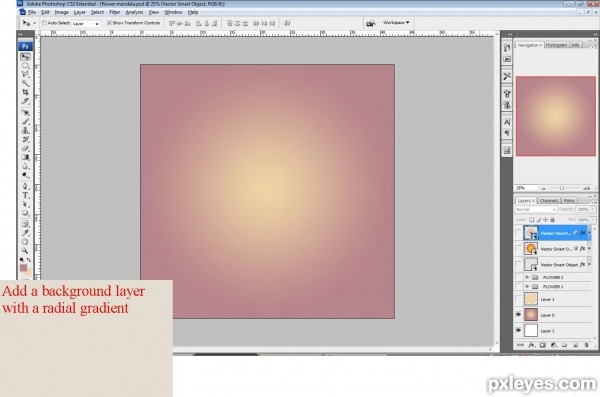Select the Zoom tool in toolbox
This screenshot has width=600, height=397.
[x=25, y=251]
